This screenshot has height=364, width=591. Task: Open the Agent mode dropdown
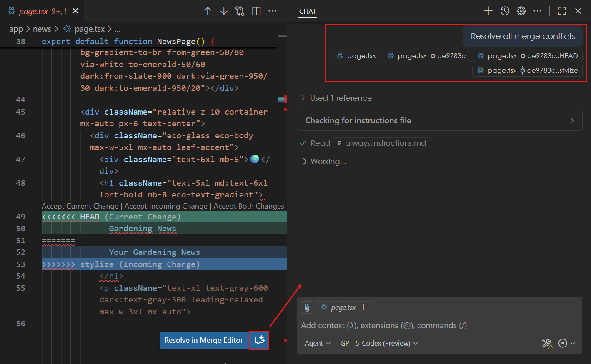click(317, 343)
